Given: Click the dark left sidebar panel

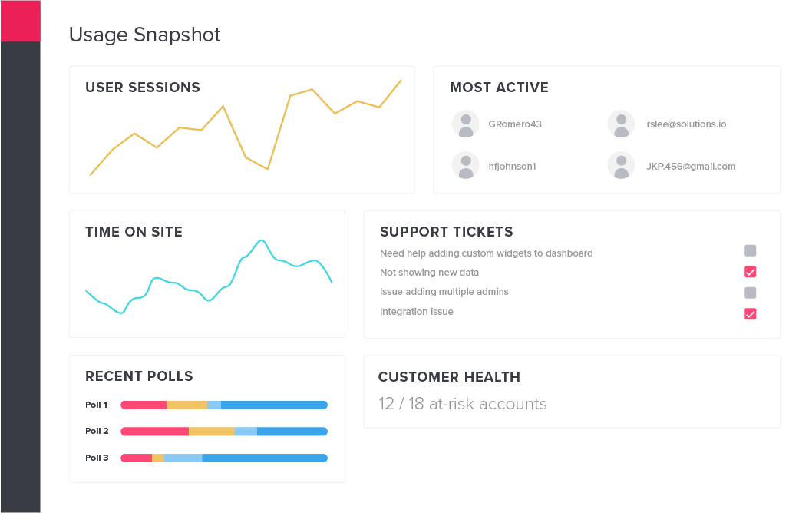Looking at the screenshot, I should 20,277.
